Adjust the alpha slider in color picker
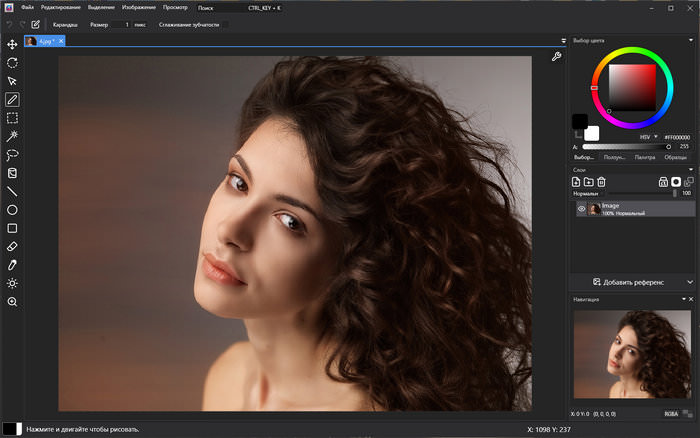This screenshot has width=700, height=438. point(627,146)
